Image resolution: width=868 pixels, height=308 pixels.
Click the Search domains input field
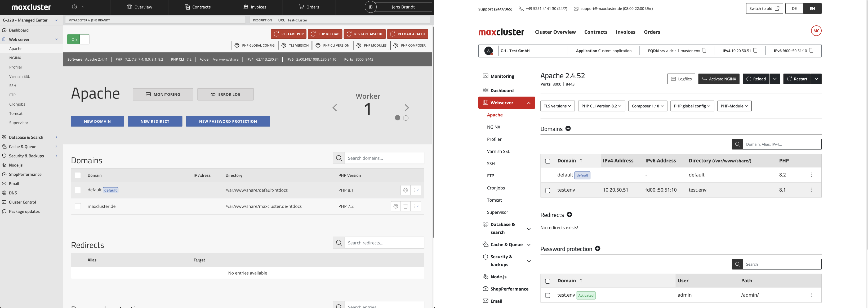pyautogui.click(x=384, y=158)
